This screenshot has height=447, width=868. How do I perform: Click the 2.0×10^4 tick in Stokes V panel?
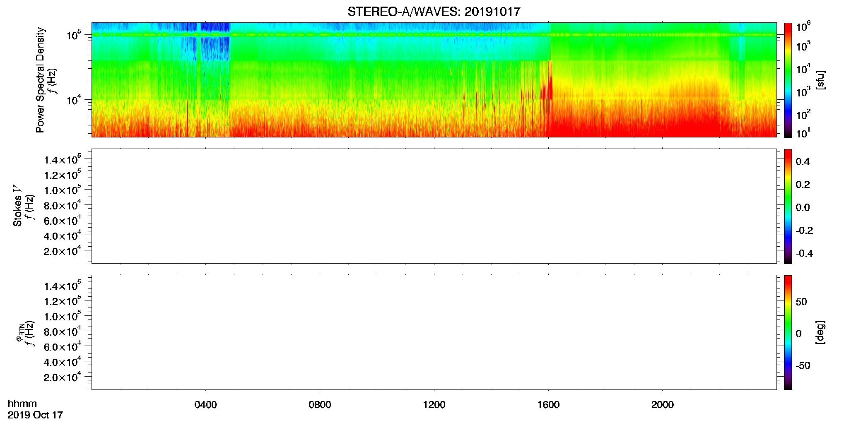click(x=63, y=251)
